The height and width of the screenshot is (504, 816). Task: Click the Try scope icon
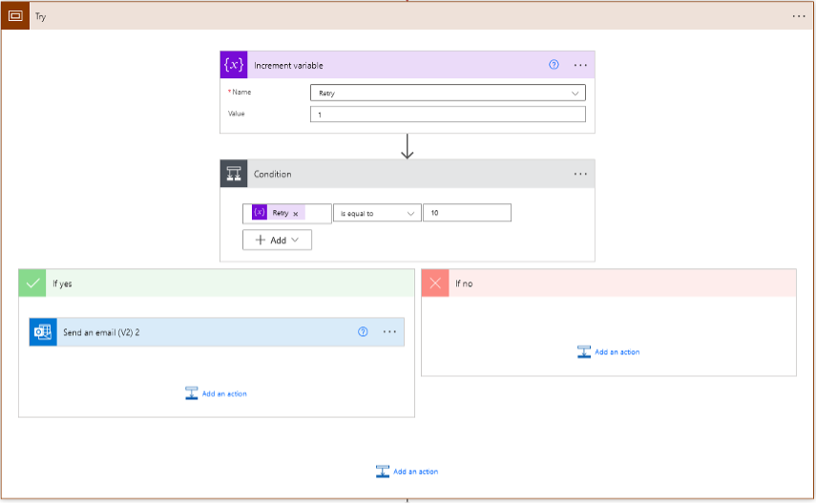[15, 15]
